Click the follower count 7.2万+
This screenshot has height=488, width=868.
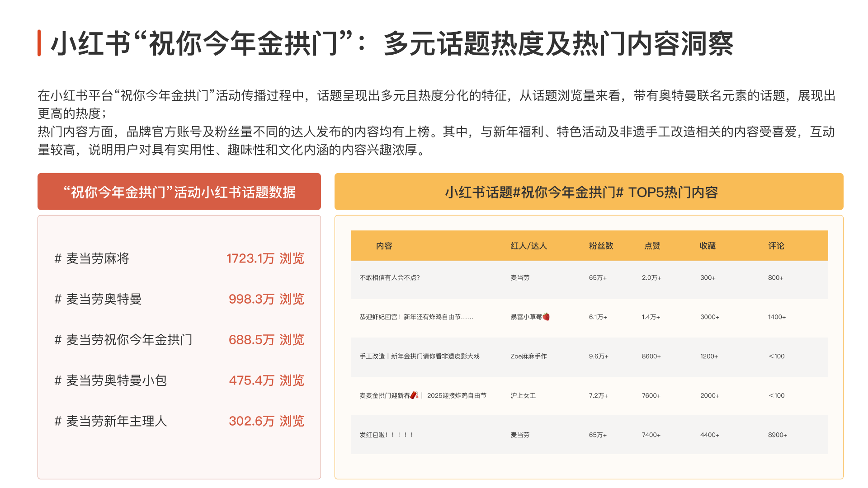click(x=598, y=395)
